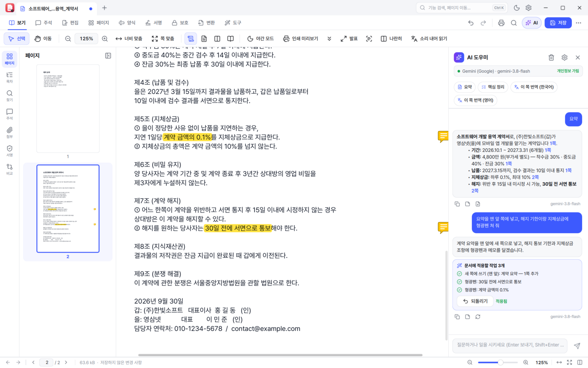
Task: Select continuous scroll view icon
Action: pyautogui.click(x=191, y=39)
